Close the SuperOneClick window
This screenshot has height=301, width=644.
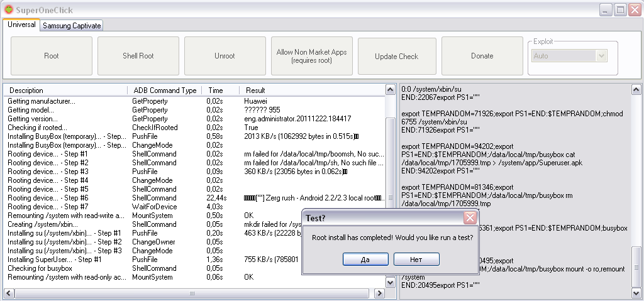[635, 10]
